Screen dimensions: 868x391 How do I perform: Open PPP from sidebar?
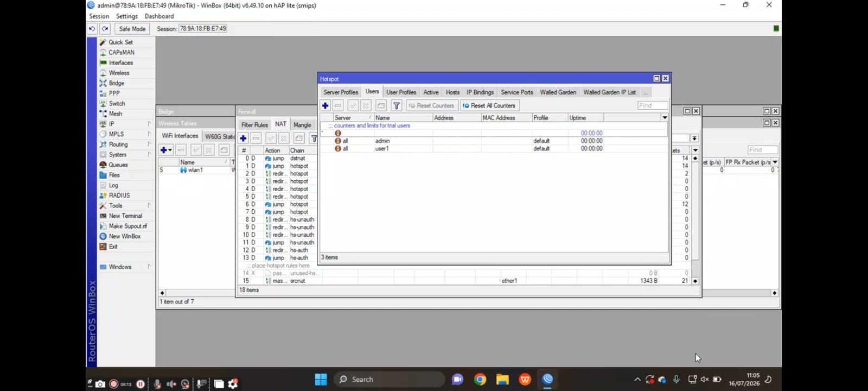[114, 93]
